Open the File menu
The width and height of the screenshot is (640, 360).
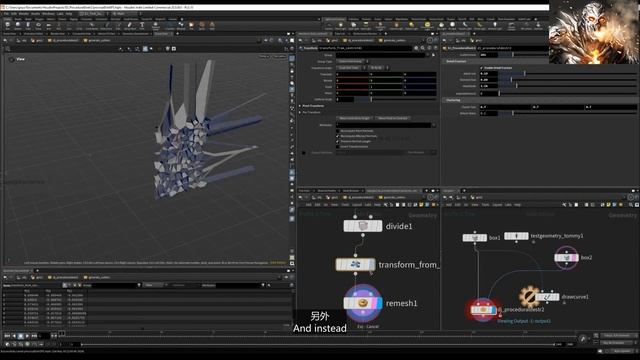[7, 13]
